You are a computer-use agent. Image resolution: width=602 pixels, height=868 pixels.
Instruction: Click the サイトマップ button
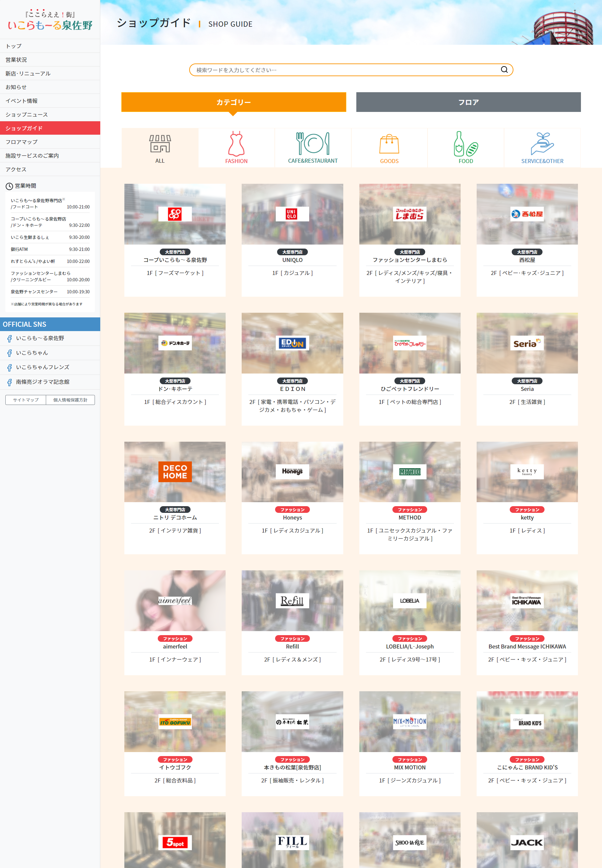26,400
